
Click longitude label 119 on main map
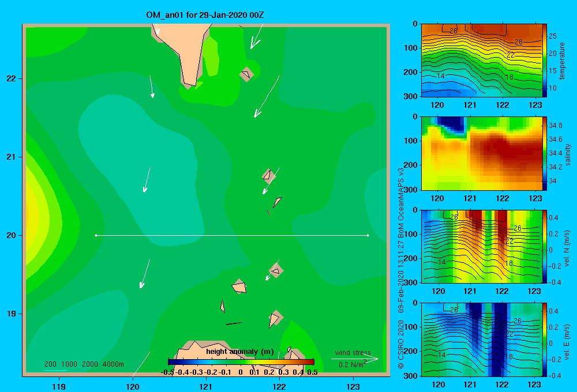coord(59,387)
